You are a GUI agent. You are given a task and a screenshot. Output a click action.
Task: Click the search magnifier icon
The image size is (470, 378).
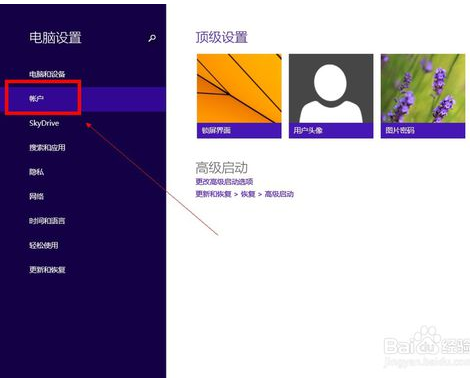click(152, 38)
